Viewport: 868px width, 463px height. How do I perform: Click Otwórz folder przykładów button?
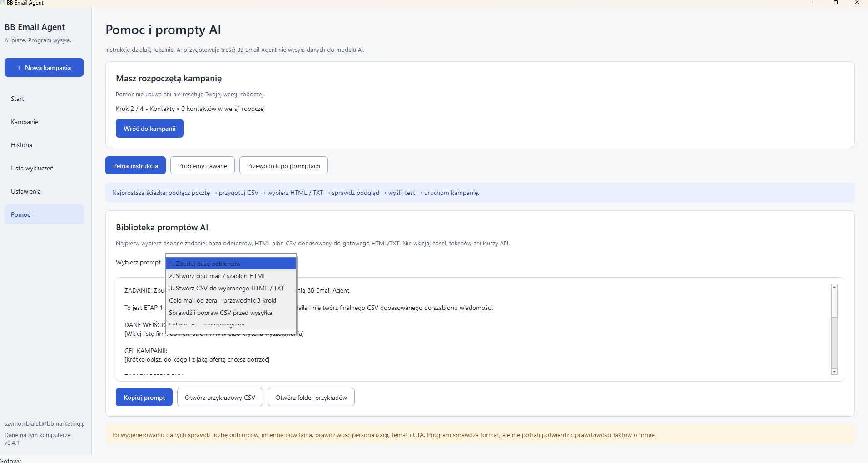pyautogui.click(x=311, y=398)
